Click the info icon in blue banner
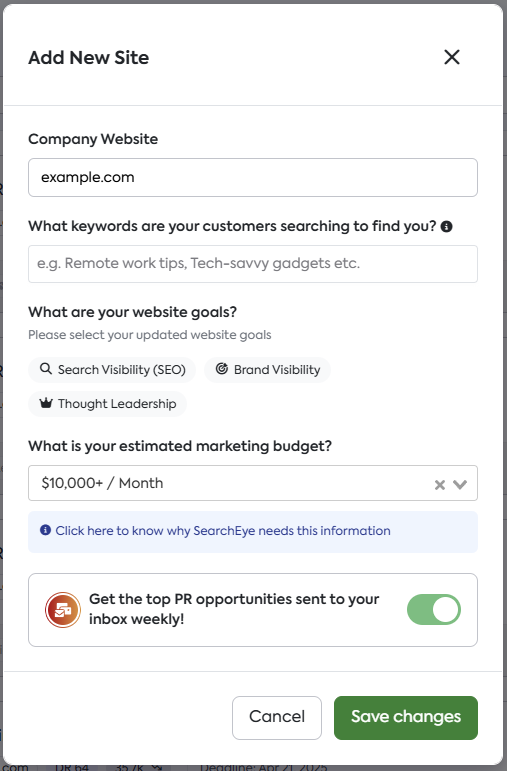The width and height of the screenshot is (507, 771). click(45, 530)
